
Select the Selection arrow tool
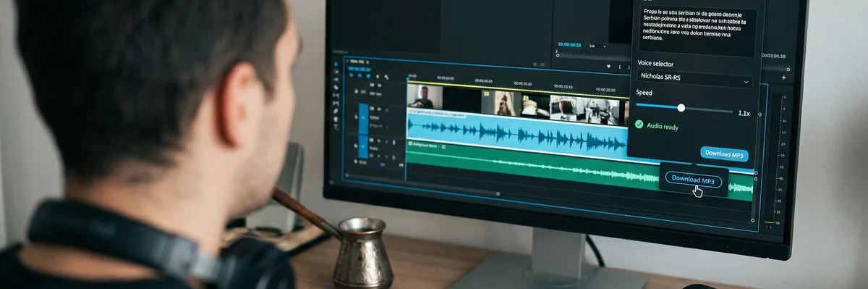click(336, 64)
